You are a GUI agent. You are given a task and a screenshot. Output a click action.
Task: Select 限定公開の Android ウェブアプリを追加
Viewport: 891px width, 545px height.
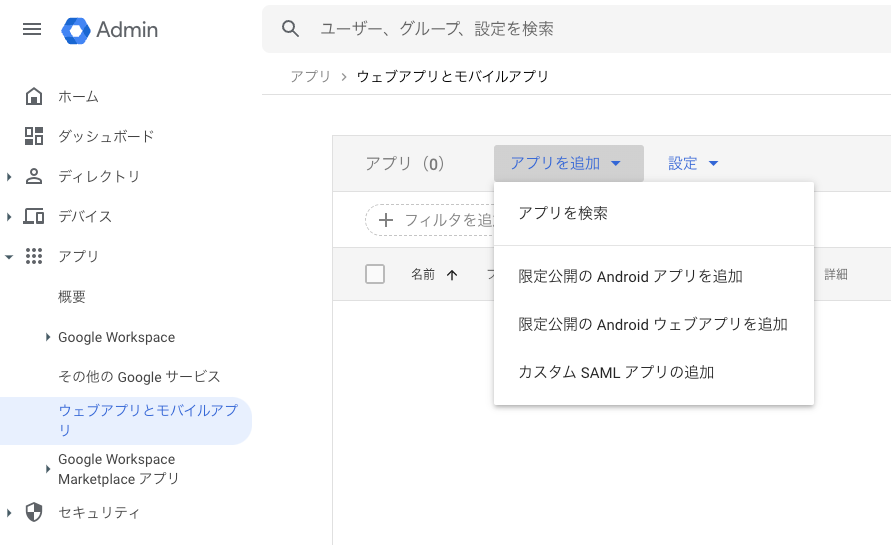click(653, 324)
